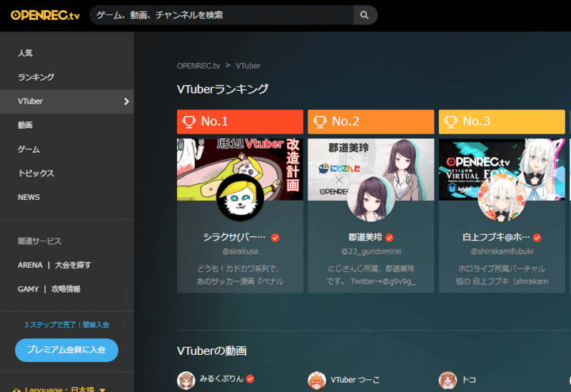Click the VTuber breadcrumb
Image resolution: width=571 pixels, height=392 pixels.
[x=248, y=66]
